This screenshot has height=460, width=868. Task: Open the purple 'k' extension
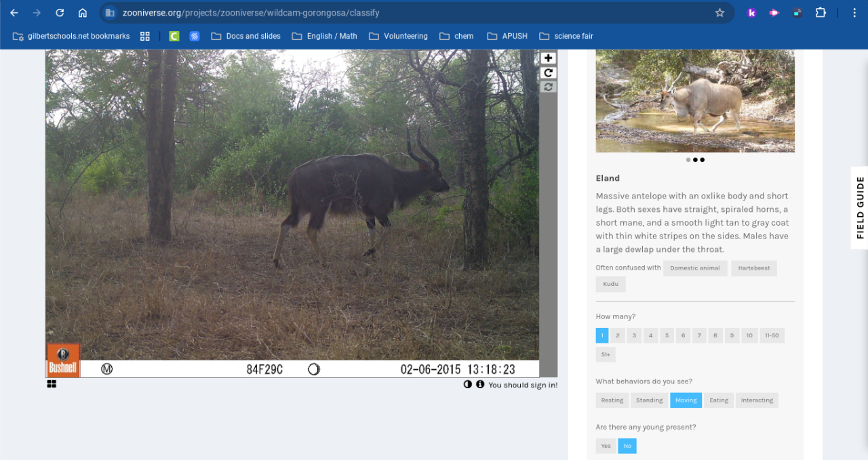[x=751, y=13]
